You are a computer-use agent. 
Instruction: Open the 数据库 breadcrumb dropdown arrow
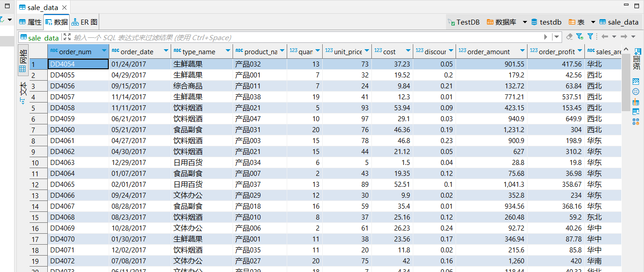pos(525,22)
